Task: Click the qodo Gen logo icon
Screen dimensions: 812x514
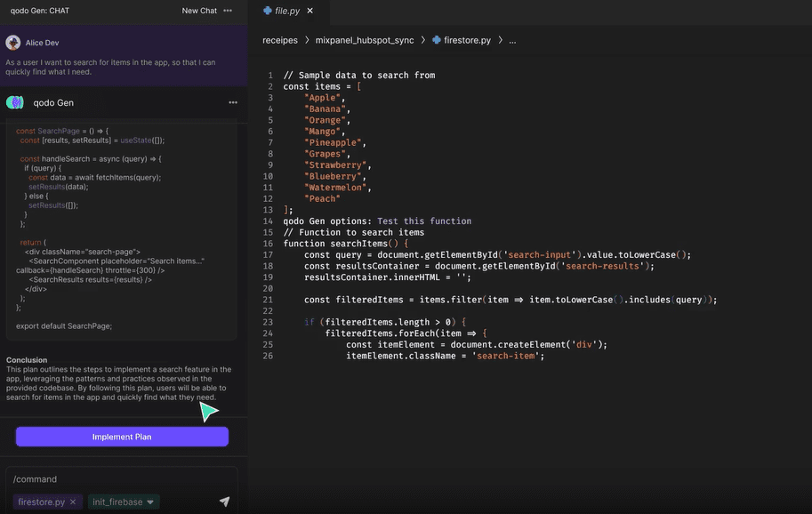Action: 15,102
